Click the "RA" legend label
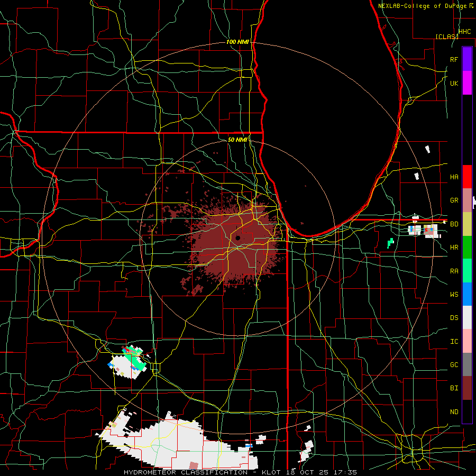 coord(454,271)
